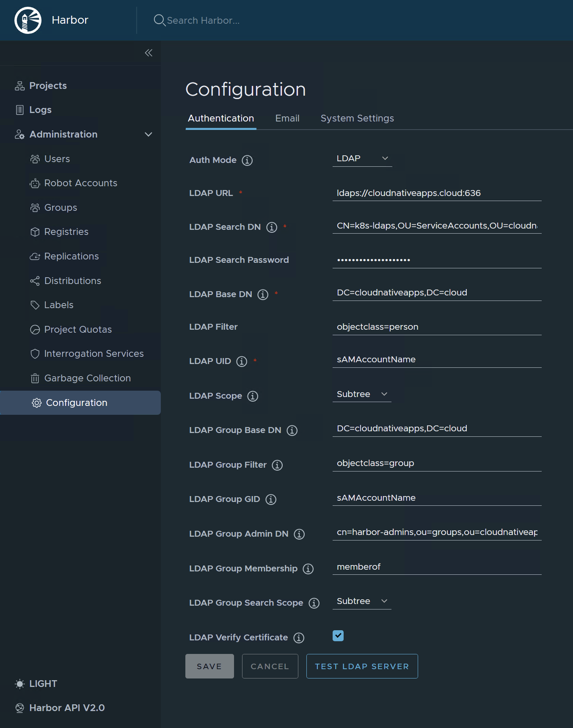Image resolution: width=573 pixels, height=728 pixels.
Task: Show info for LDAP Scope
Action: coord(253,396)
